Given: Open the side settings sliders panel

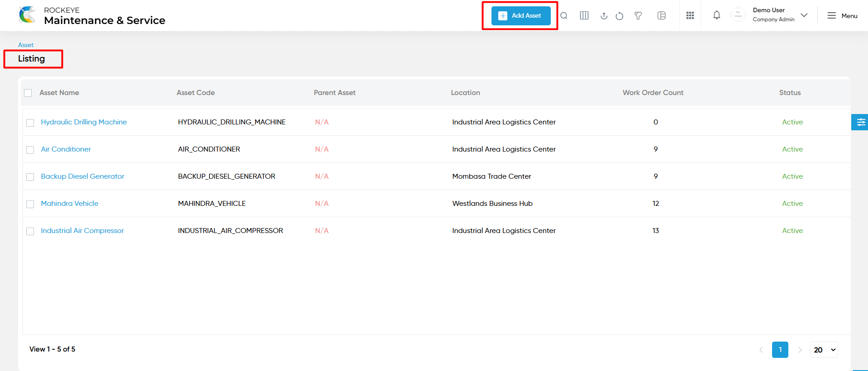Looking at the screenshot, I should coord(861,122).
